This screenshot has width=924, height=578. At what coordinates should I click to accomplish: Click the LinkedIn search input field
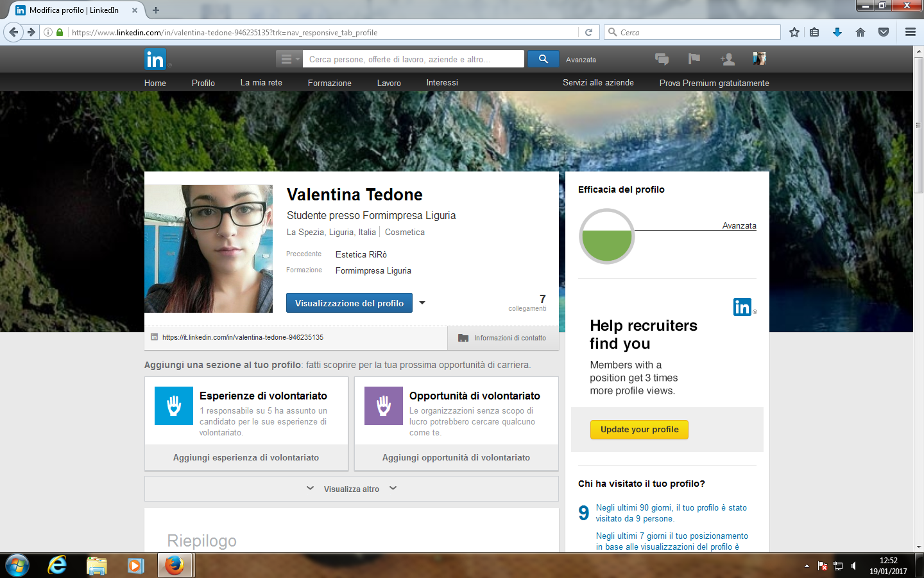point(413,59)
